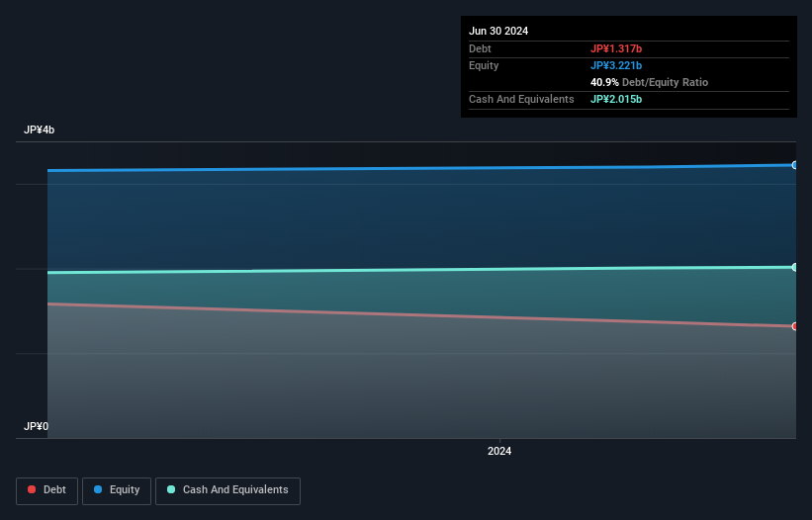Click the 2024 x-axis label
The width and height of the screenshot is (812, 520).
click(x=499, y=451)
